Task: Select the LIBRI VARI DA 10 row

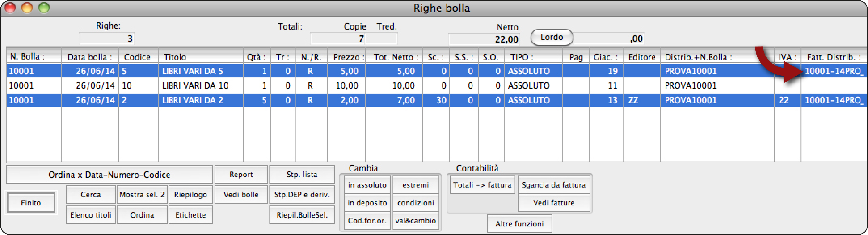Action: pyautogui.click(x=195, y=86)
